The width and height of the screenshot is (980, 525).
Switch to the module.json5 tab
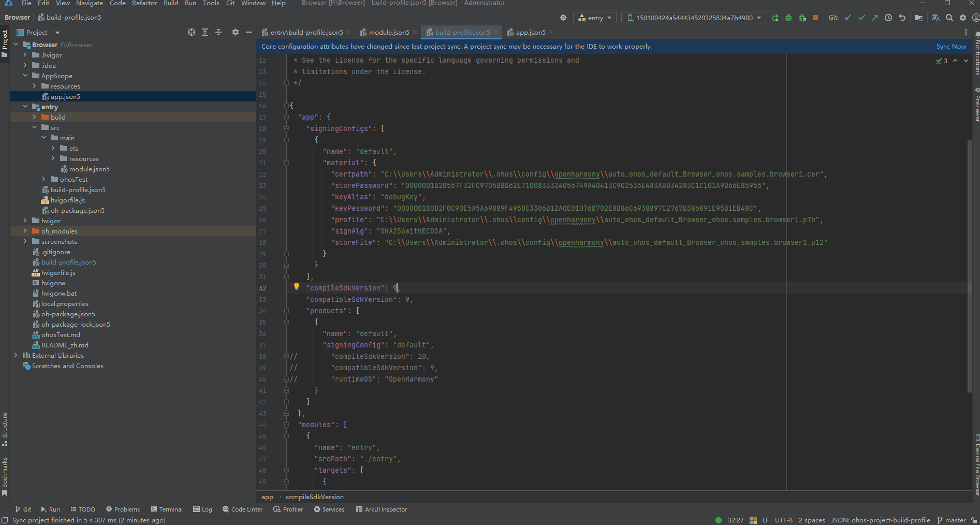[388, 32]
